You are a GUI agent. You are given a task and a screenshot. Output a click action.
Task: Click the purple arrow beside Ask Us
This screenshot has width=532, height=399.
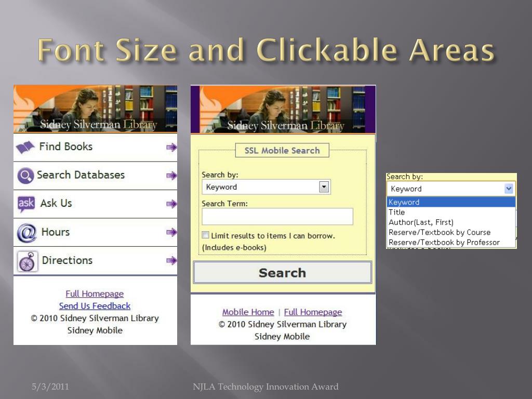coord(171,204)
